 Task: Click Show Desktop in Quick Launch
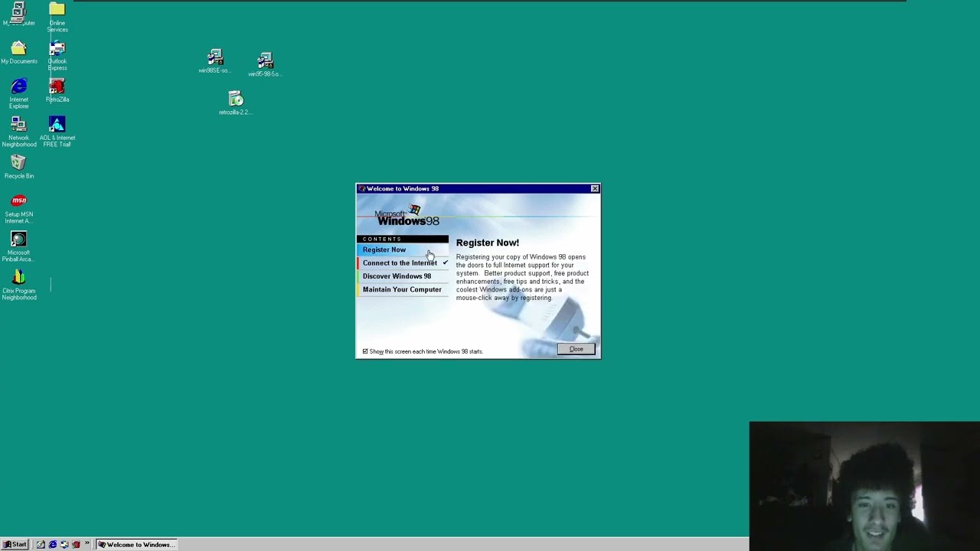click(x=41, y=545)
